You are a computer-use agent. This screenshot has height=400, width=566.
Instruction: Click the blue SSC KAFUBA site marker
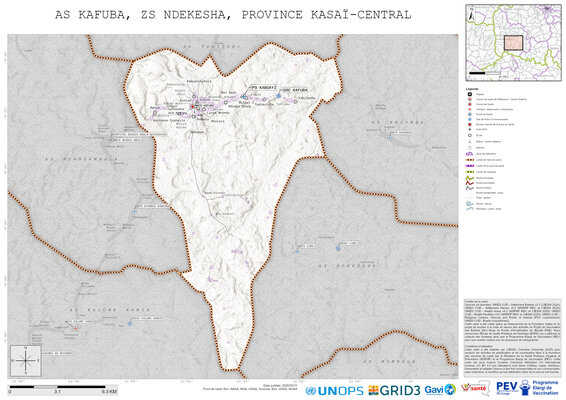278,96
